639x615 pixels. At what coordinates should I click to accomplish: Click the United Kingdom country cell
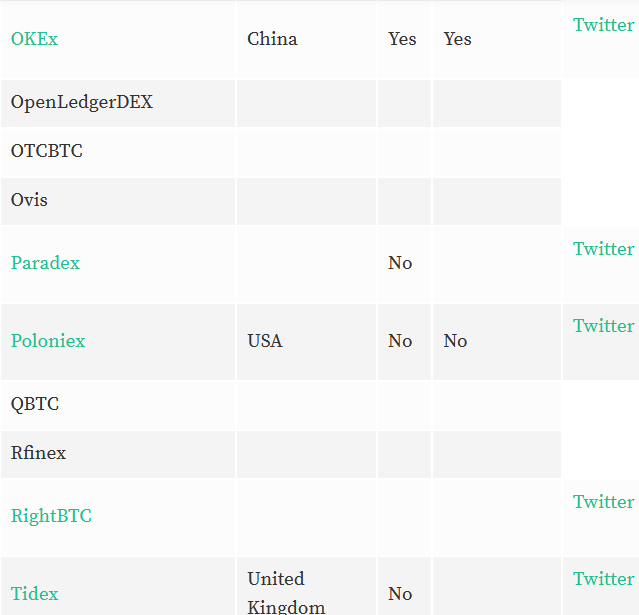pos(306,586)
